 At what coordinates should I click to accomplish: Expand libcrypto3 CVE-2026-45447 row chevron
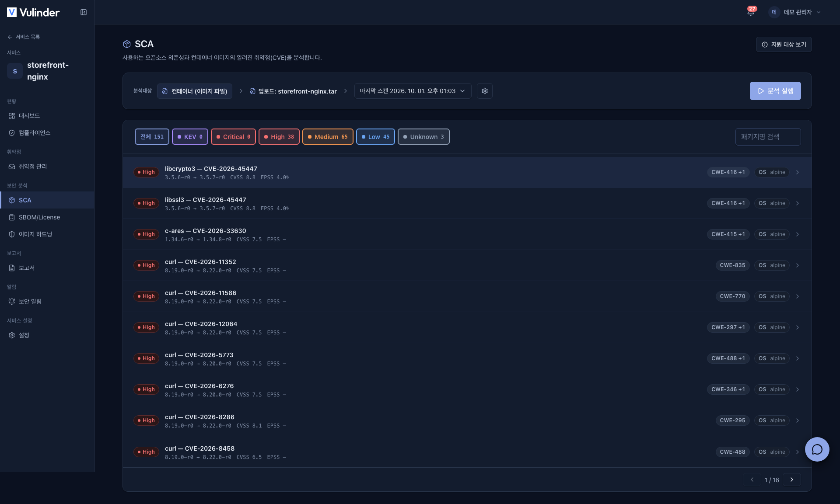[x=798, y=172]
